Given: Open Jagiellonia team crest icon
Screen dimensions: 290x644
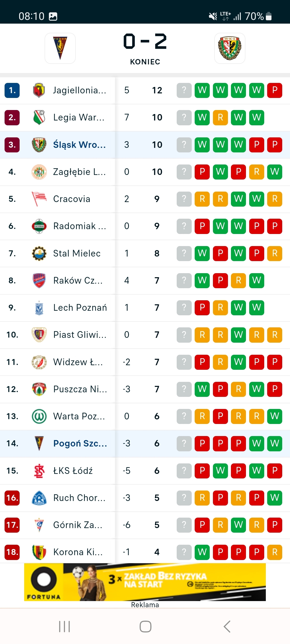Looking at the screenshot, I should point(39,90).
